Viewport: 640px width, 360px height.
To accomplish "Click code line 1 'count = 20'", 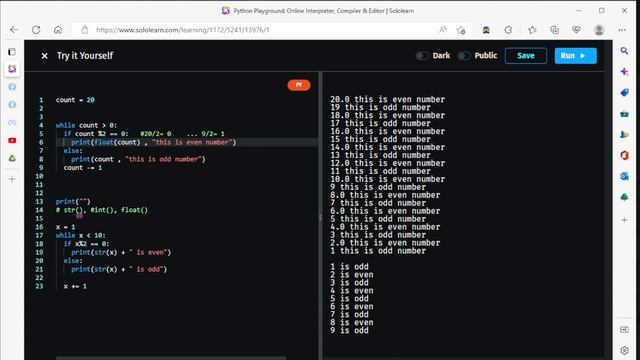I will [75, 100].
